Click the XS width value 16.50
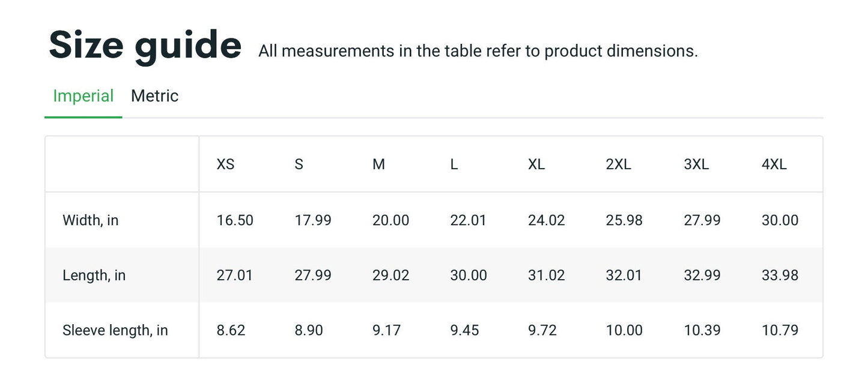Viewport: 868px width, 386px height. pos(235,220)
